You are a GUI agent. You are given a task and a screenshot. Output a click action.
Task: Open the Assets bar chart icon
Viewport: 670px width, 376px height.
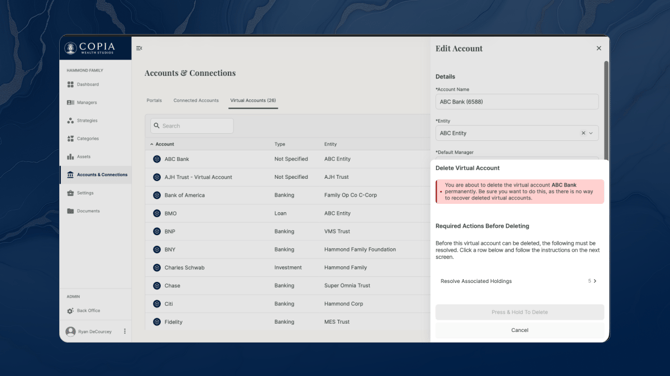(x=71, y=157)
